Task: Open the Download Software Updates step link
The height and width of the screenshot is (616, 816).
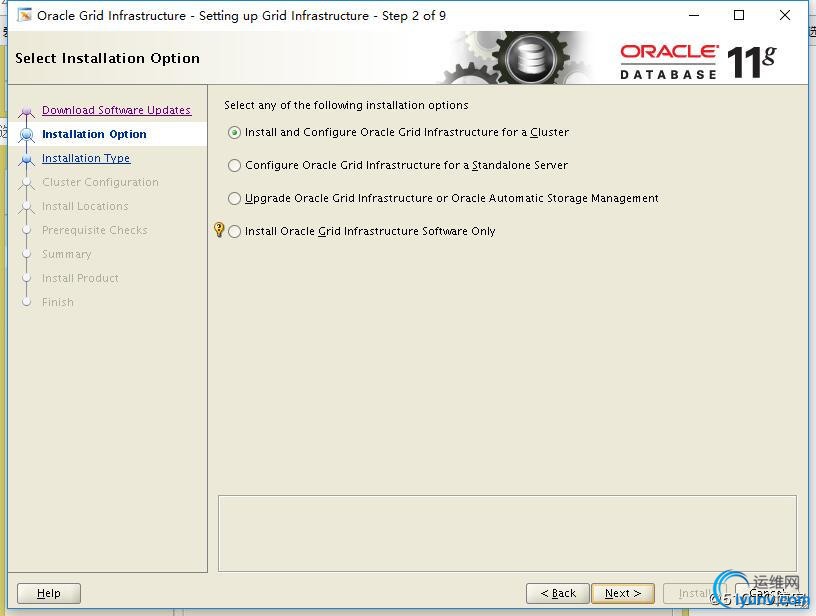Action: [x=117, y=110]
